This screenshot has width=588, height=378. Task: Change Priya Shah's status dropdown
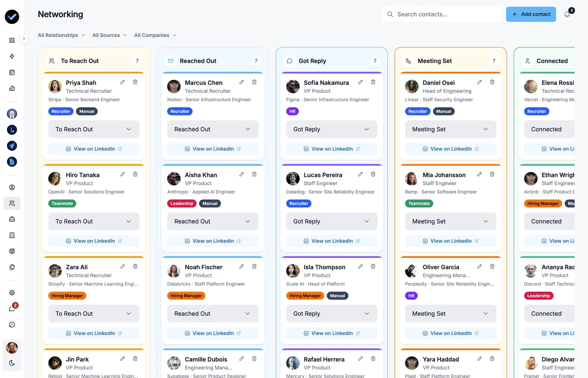pyautogui.click(x=94, y=129)
